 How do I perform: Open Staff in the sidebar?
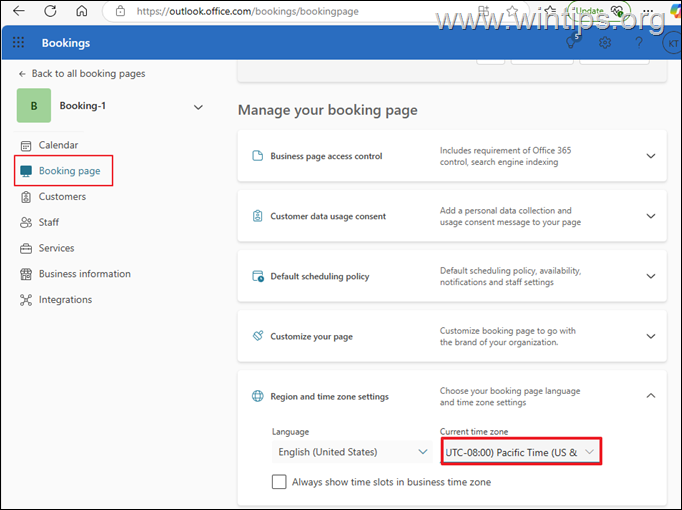point(49,222)
